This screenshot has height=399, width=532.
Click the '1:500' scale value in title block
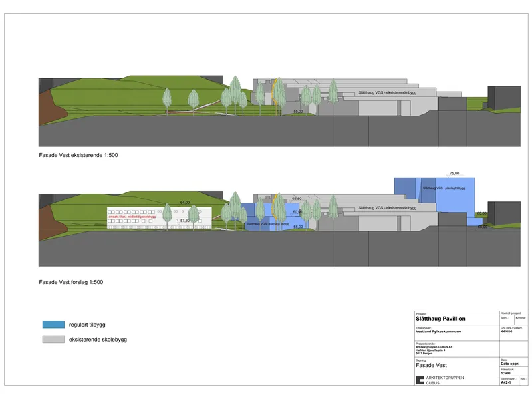point(505,373)
